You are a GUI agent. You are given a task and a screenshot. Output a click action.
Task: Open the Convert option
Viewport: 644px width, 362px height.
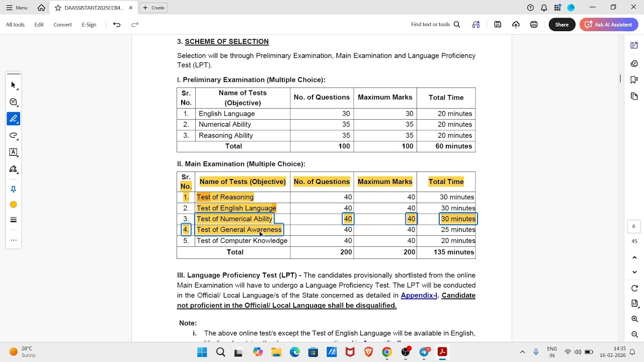(x=63, y=25)
